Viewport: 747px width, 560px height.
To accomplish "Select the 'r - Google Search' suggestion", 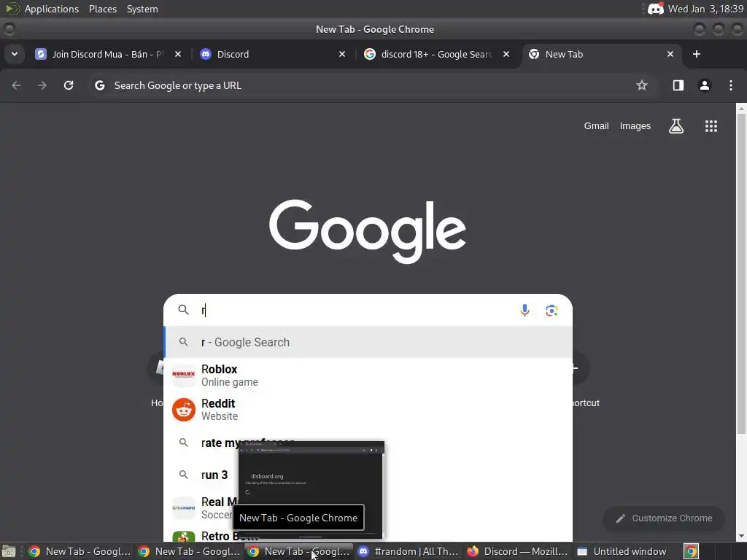I will click(368, 343).
